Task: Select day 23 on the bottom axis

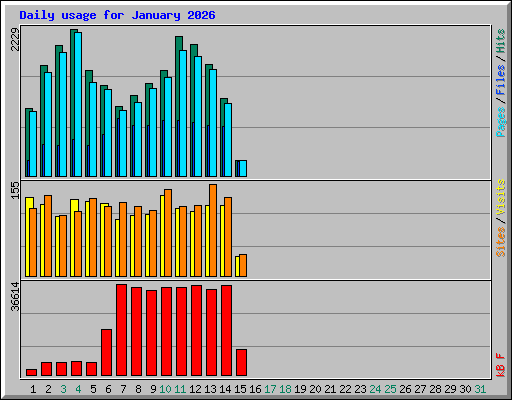Action: pyautogui.click(x=360, y=389)
